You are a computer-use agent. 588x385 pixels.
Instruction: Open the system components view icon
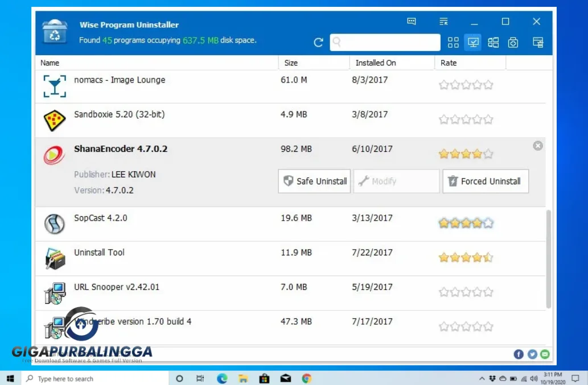tap(513, 42)
